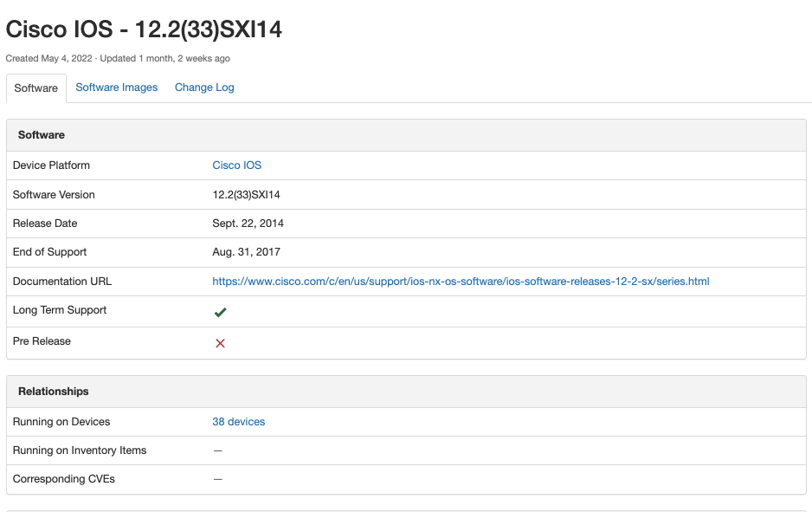Screen dimensions: 812x512
Task: Click the Relationships panel header
Action: tap(54, 392)
